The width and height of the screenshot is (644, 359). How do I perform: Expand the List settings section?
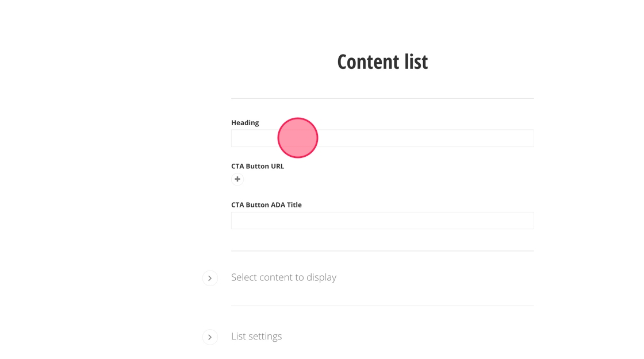pyautogui.click(x=210, y=337)
